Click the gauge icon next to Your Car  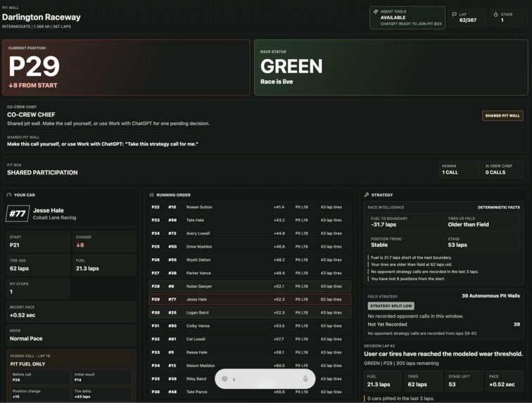[9, 195]
